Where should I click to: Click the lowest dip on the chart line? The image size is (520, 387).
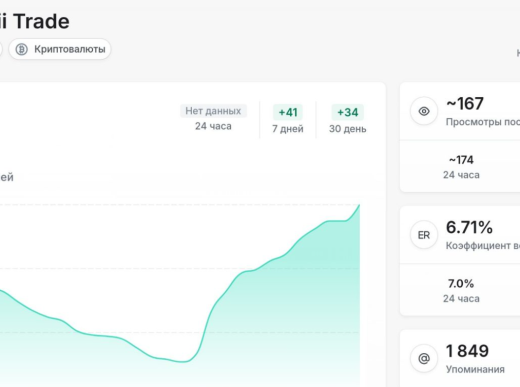183,362
